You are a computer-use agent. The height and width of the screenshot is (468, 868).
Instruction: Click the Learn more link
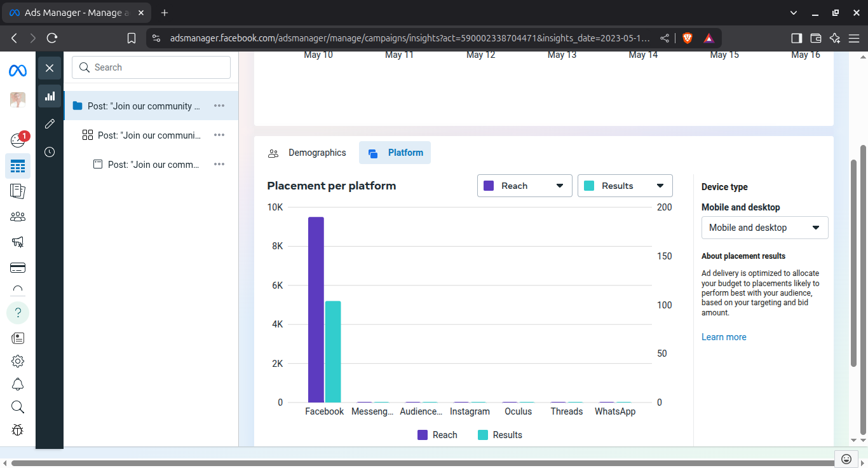[x=724, y=337]
